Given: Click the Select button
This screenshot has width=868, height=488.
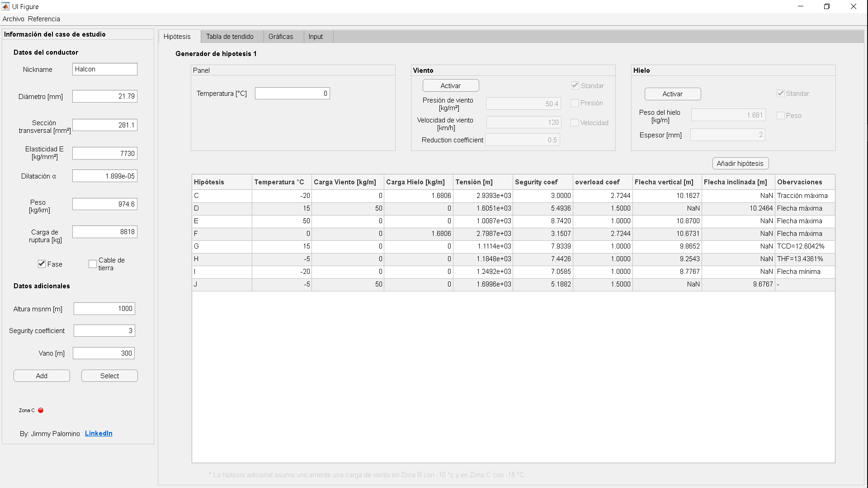Looking at the screenshot, I should 109,376.
